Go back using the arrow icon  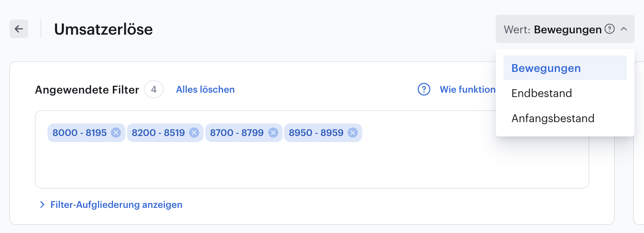(x=19, y=29)
